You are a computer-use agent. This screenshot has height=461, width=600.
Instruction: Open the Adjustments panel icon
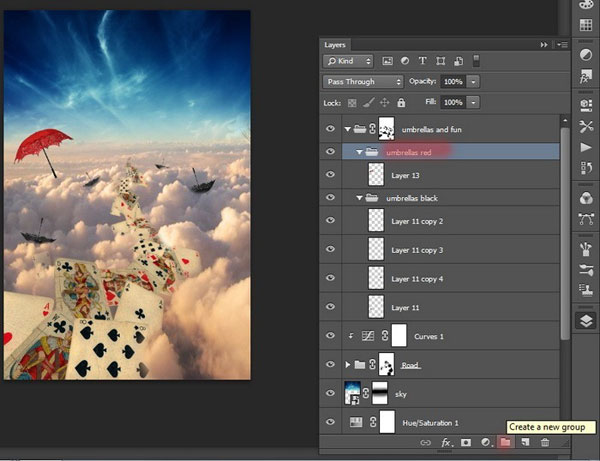click(586, 55)
